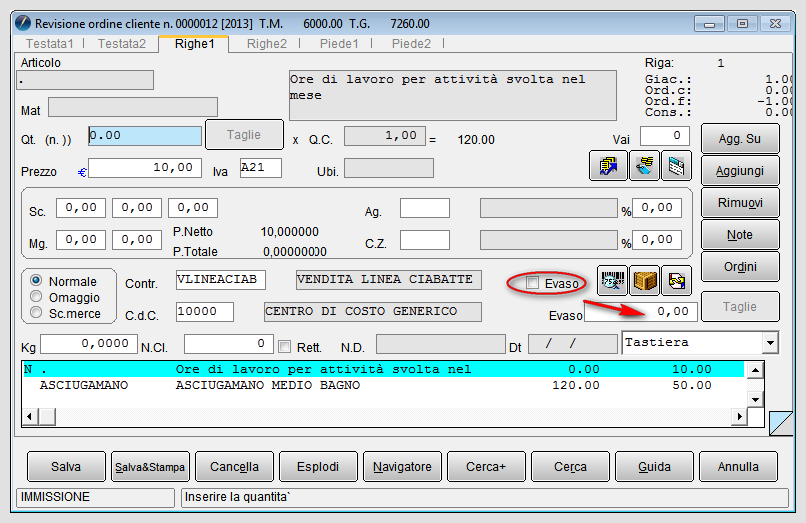This screenshot has width=806, height=523.
Task: Select the Righe1 tab
Action: [x=194, y=44]
